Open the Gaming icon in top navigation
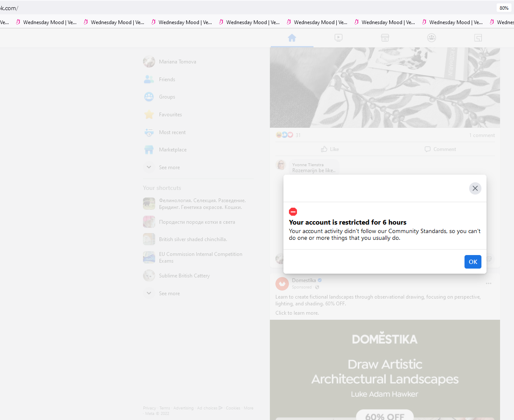The height and width of the screenshot is (420, 514). pyautogui.click(x=478, y=38)
